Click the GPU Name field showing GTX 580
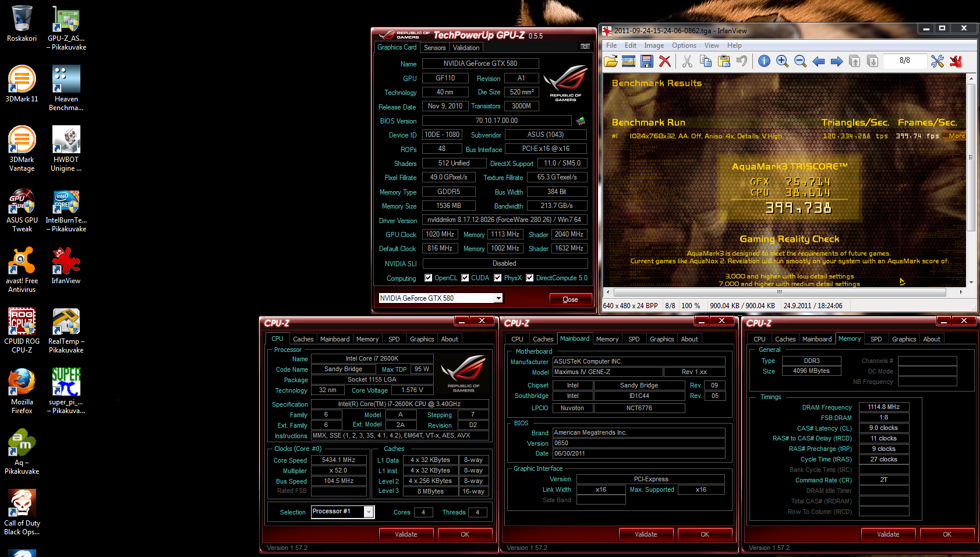 (480, 64)
